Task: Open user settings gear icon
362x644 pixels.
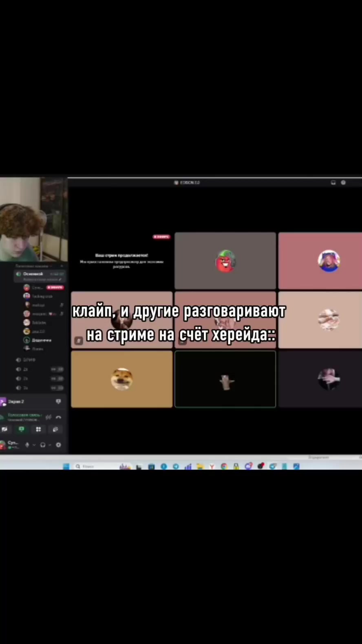Action: pyautogui.click(x=58, y=445)
